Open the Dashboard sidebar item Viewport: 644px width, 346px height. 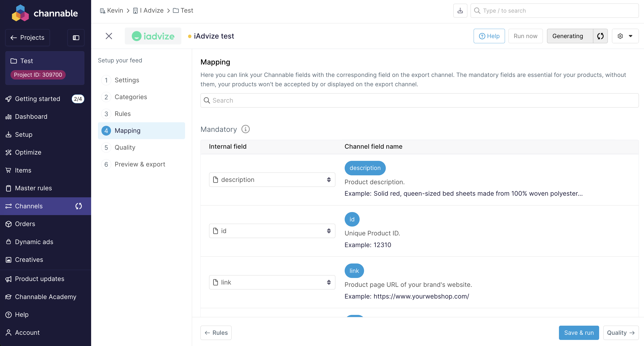(x=31, y=117)
